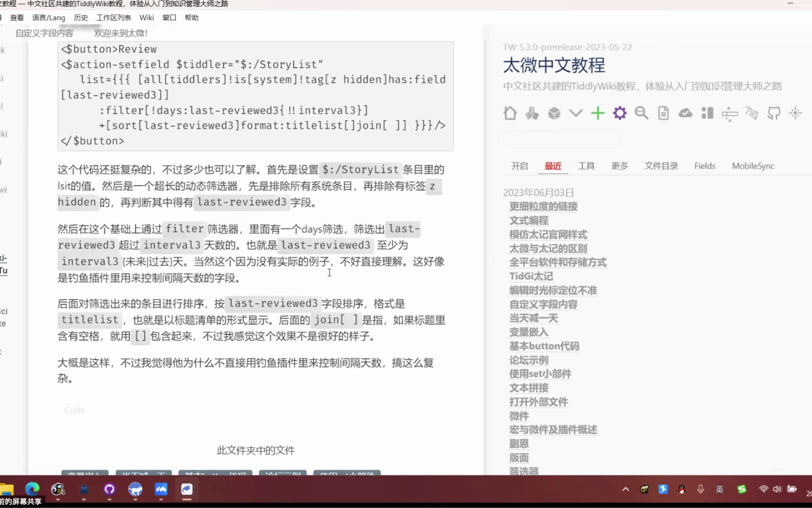812x508 pixels.
Task: Click the sun brightness icon
Action: (x=796, y=113)
